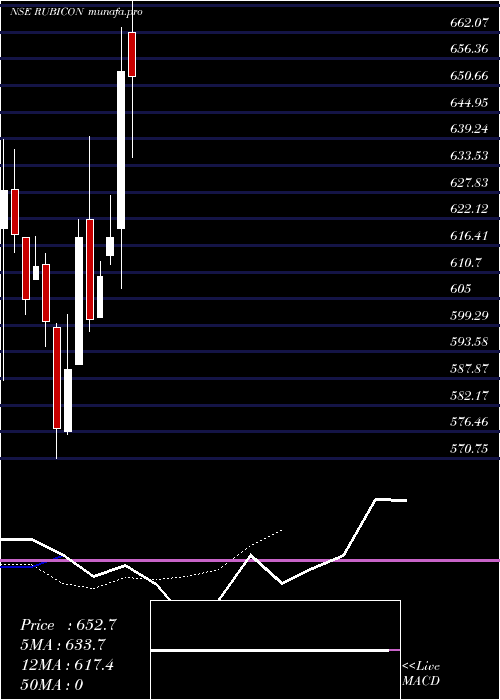Click the Live MACD label

pyautogui.click(x=421, y=674)
